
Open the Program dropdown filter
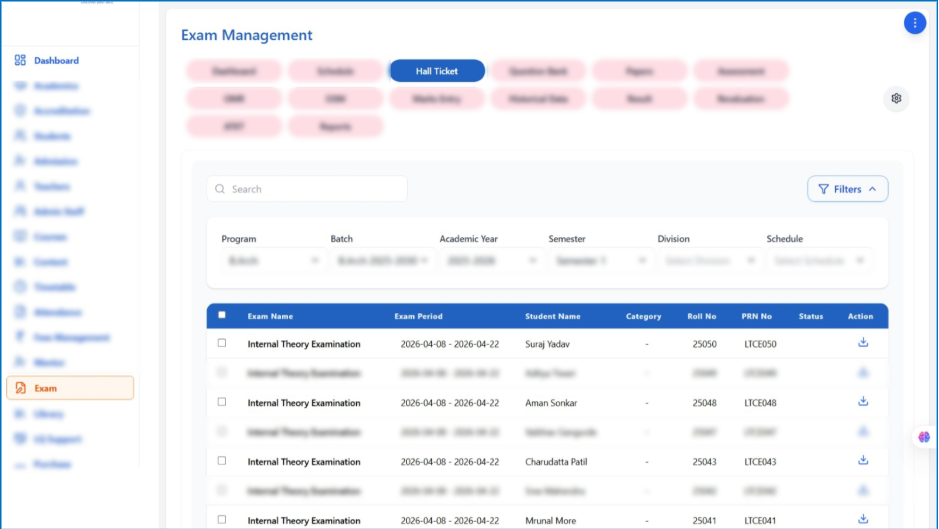(x=273, y=261)
